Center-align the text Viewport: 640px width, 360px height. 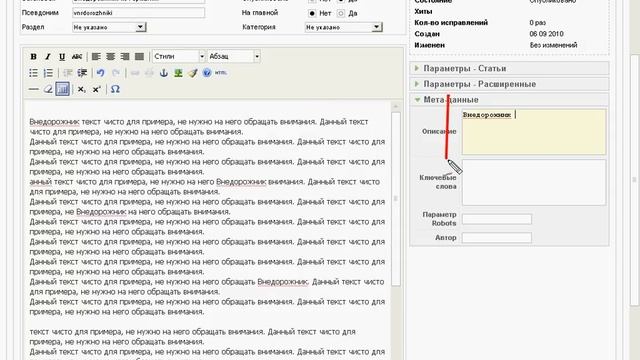[110, 57]
